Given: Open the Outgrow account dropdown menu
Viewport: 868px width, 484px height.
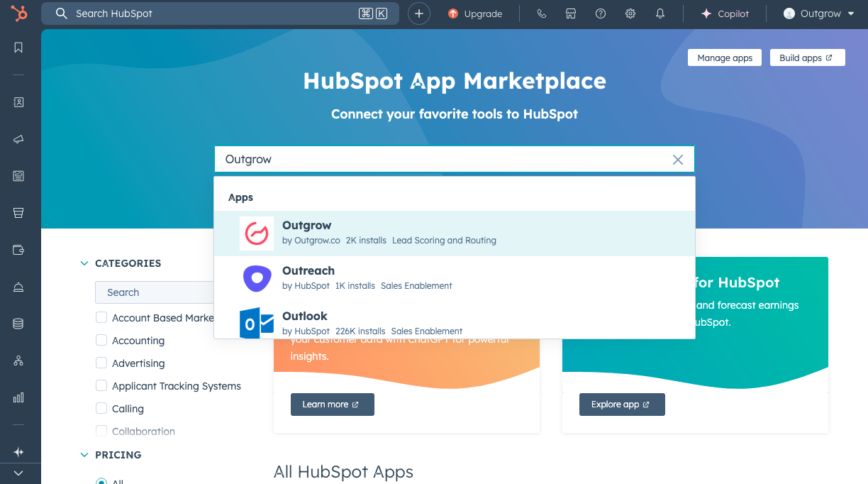Looking at the screenshot, I should (819, 13).
